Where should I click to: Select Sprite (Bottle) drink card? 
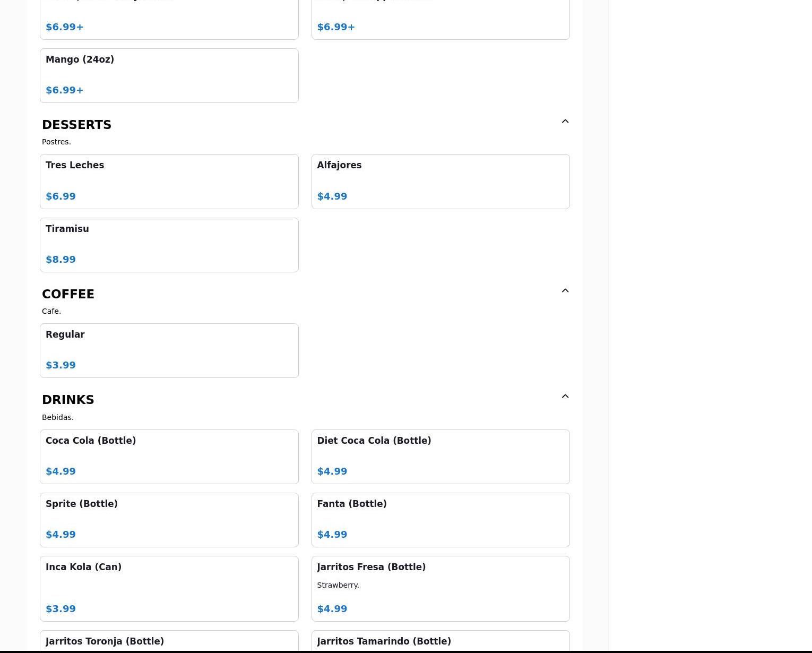pyautogui.click(x=169, y=520)
